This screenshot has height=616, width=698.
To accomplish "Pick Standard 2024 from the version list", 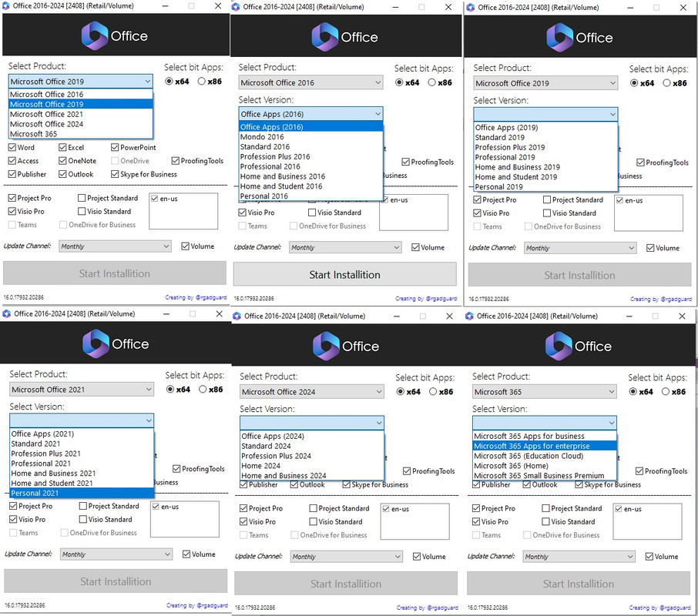I will click(311, 446).
